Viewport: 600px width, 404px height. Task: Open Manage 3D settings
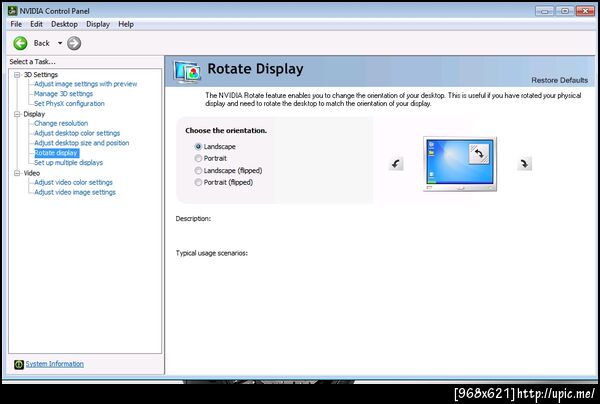click(x=64, y=94)
